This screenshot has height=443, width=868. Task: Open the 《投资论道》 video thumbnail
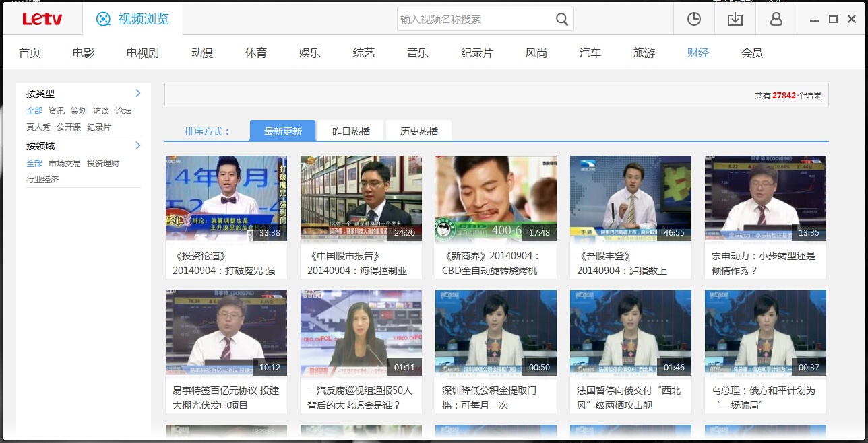tap(226, 197)
